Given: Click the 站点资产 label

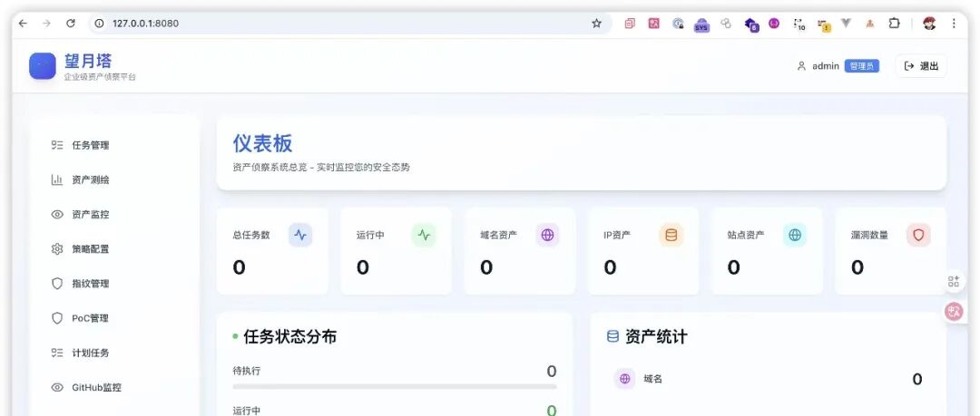Looking at the screenshot, I should [746, 236].
